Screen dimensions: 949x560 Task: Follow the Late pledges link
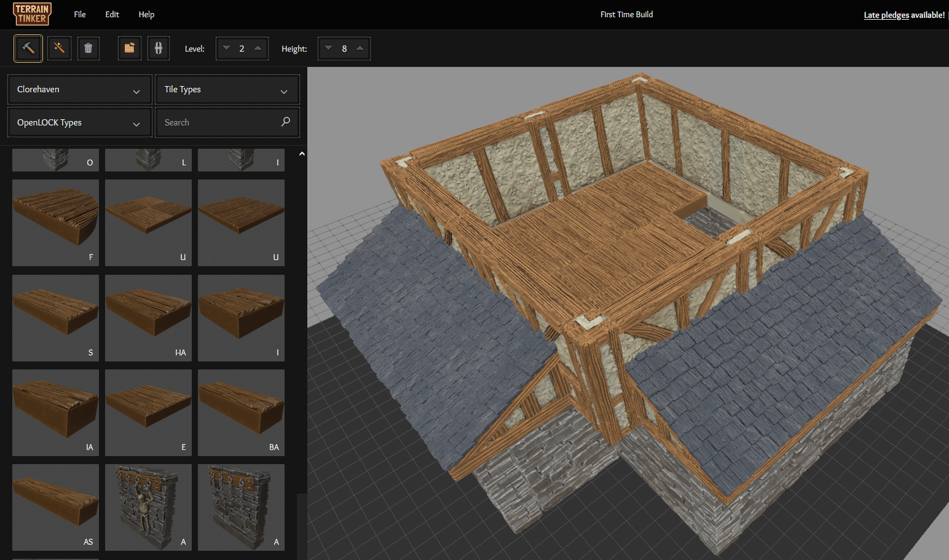coord(886,15)
